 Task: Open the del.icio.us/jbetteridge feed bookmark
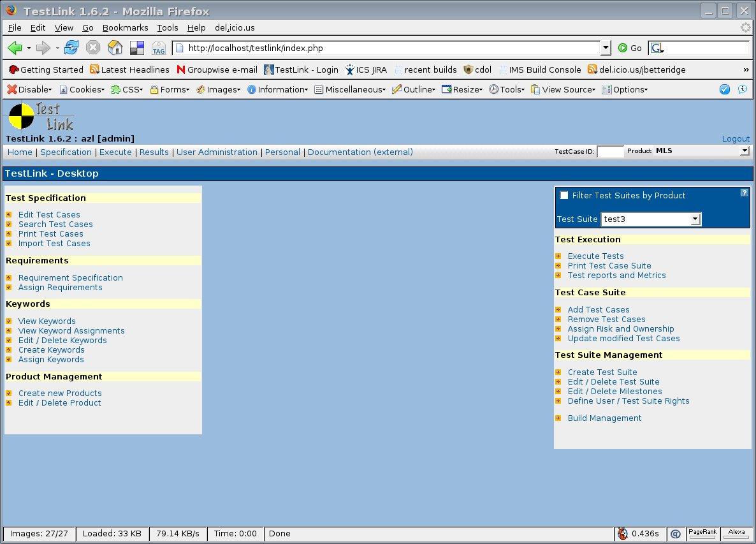[636, 70]
